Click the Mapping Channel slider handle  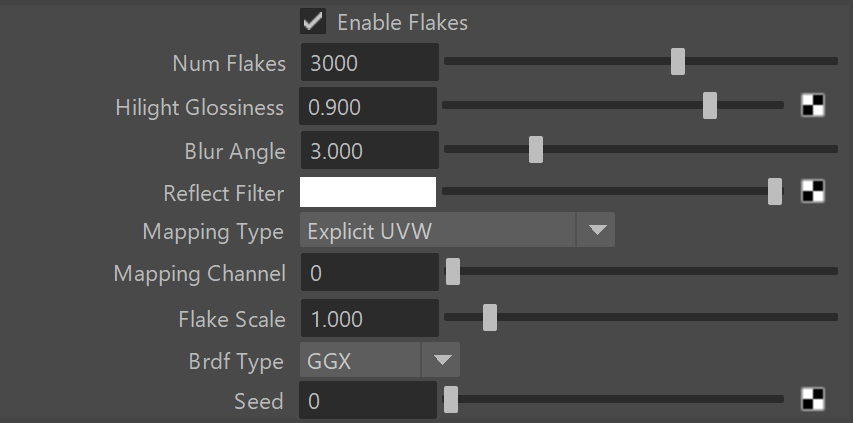pyautogui.click(x=453, y=271)
